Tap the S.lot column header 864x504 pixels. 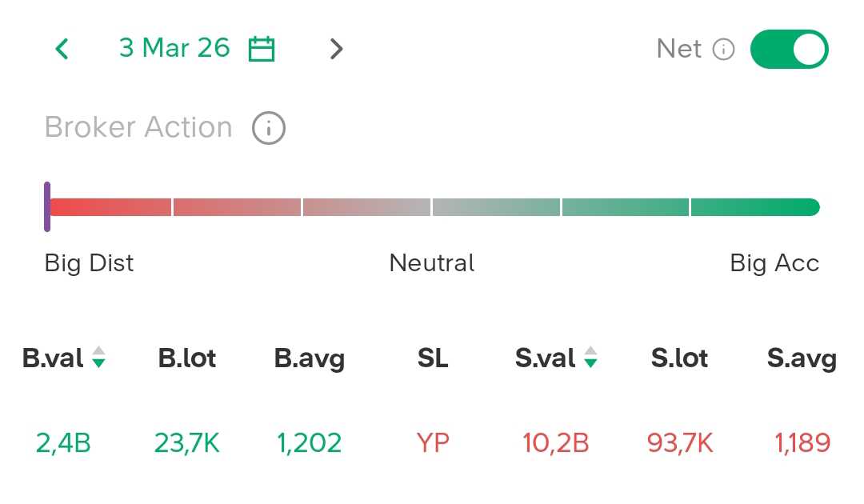[x=679, y=358]
